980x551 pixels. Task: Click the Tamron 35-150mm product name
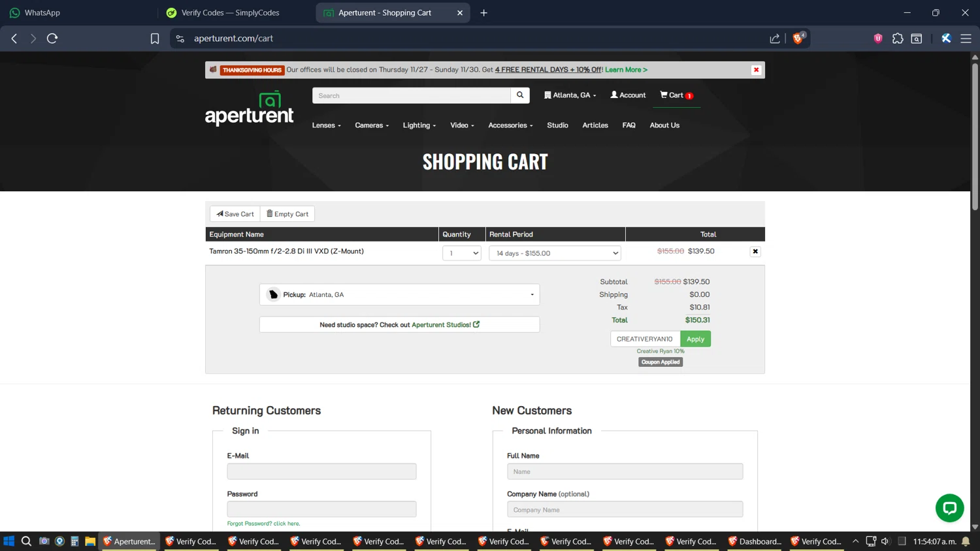tap(286, 251)
